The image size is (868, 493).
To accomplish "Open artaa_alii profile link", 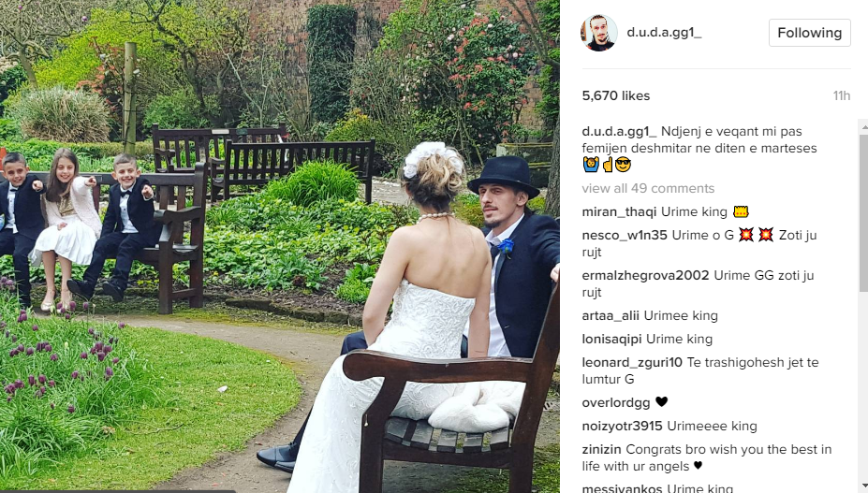I will (x=611, y=316).
